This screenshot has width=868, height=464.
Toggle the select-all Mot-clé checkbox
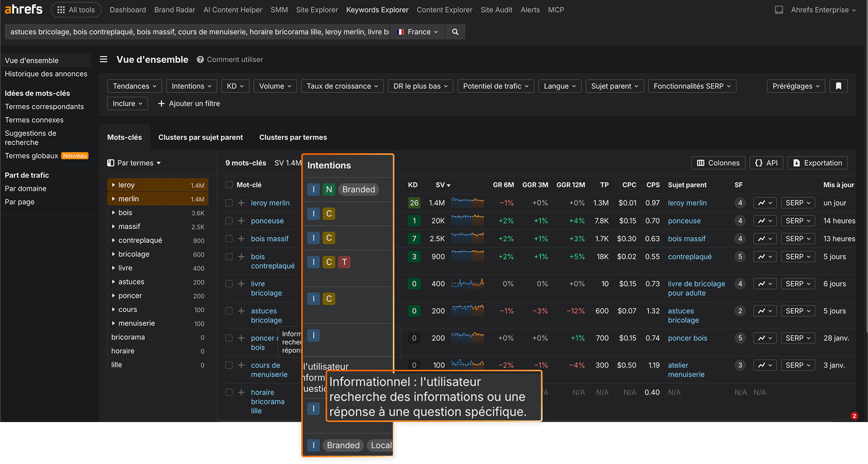click(229, 185)
